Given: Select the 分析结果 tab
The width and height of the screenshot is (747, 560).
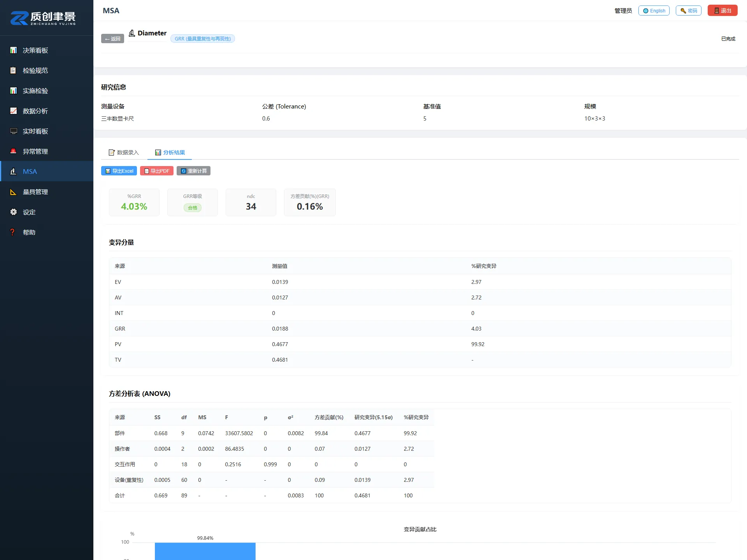Looking at the screenshot, I should coord(170,152).
